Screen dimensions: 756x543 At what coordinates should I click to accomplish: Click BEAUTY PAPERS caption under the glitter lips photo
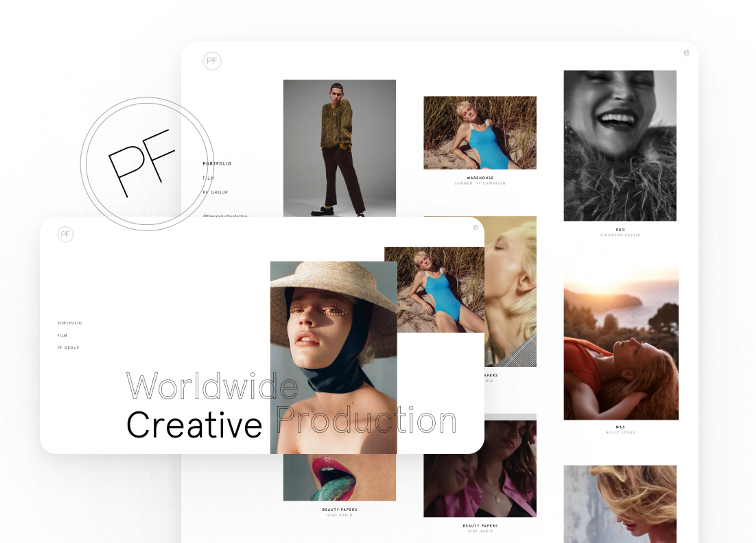(340, 510)
